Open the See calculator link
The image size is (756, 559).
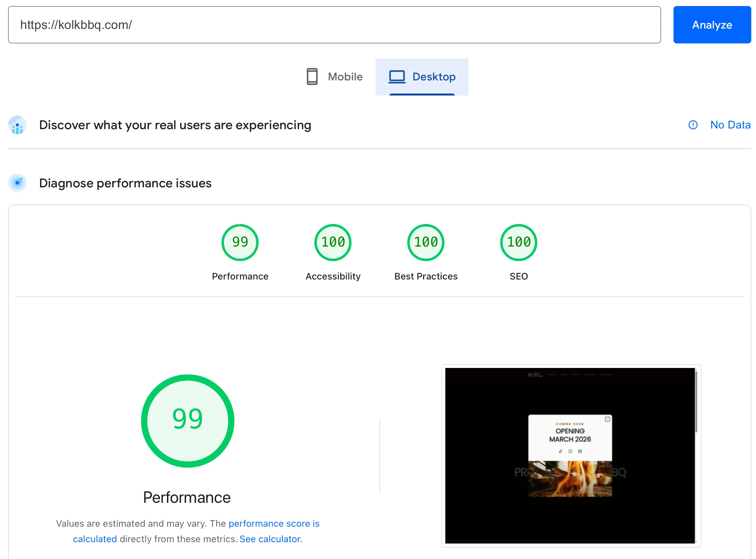(x=270, y=539)
